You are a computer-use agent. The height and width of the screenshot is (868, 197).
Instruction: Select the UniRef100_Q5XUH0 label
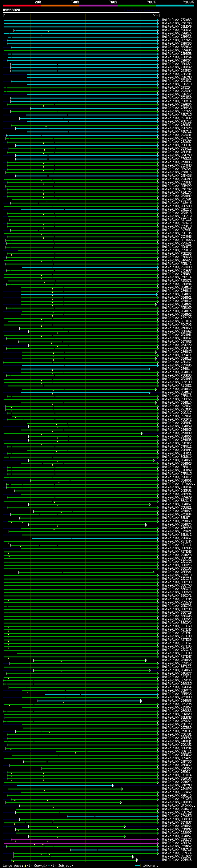click(x=177, y=433)
